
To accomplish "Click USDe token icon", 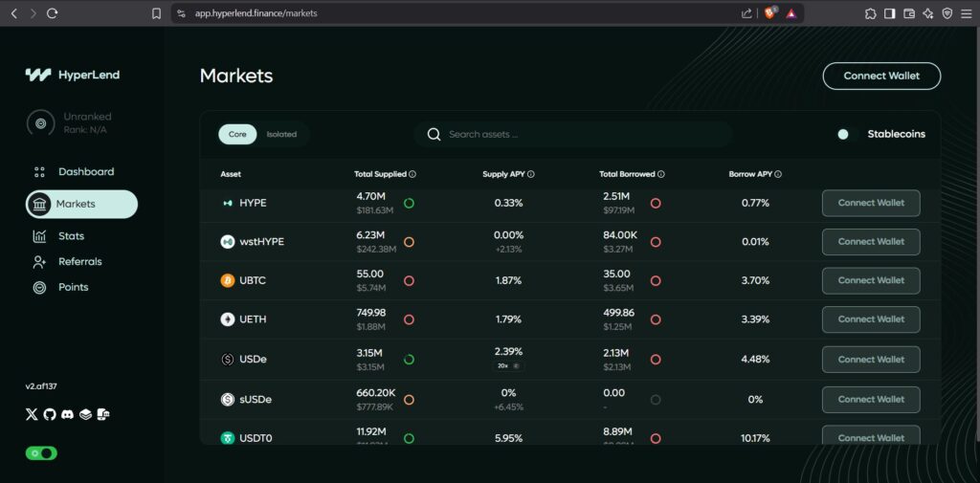I will pos(228,360).
